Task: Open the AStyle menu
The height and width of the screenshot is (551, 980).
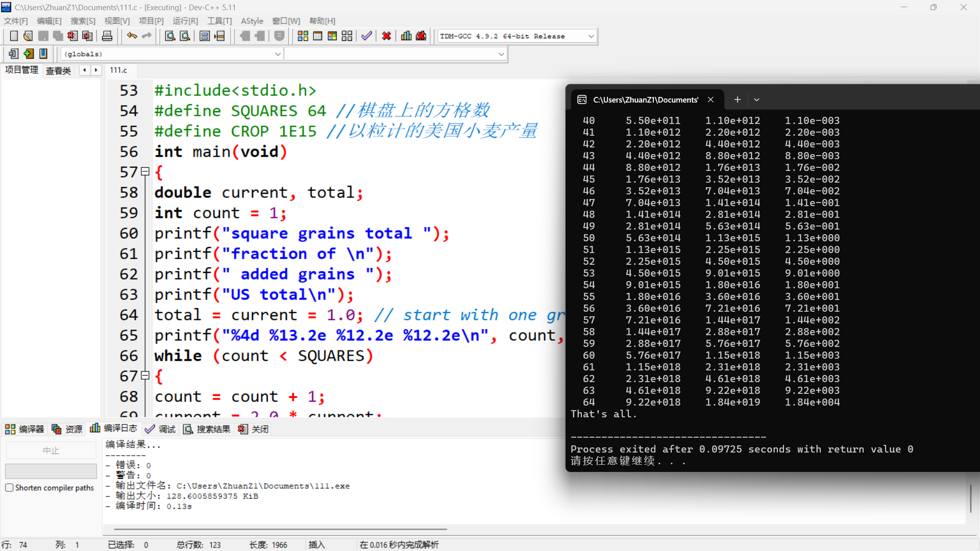Action: (252, 21)
